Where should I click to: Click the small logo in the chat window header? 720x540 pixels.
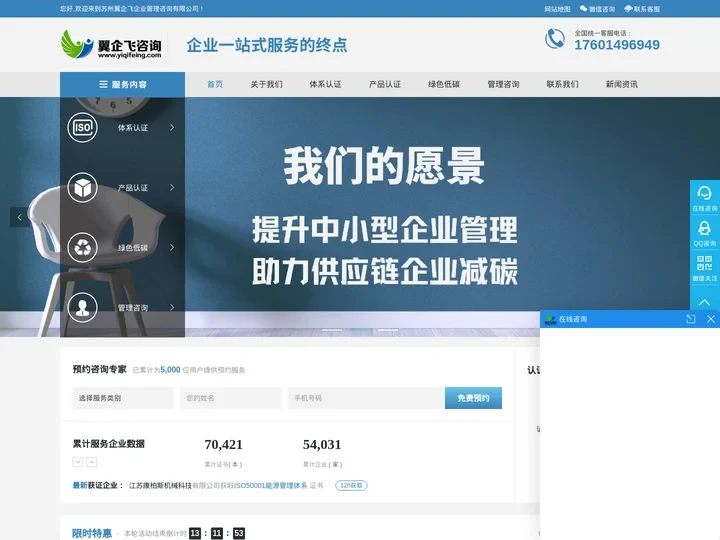[x=551, y=319]
